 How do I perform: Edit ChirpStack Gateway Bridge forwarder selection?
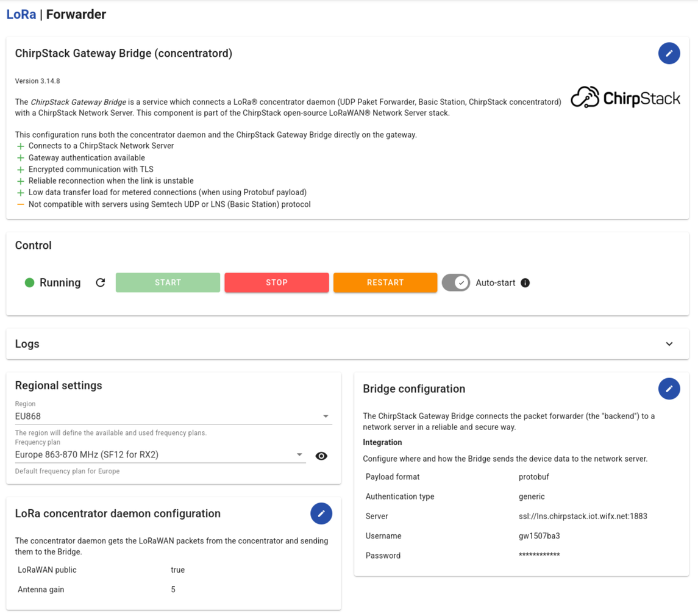pyautogui.click(x=669, y=54)
